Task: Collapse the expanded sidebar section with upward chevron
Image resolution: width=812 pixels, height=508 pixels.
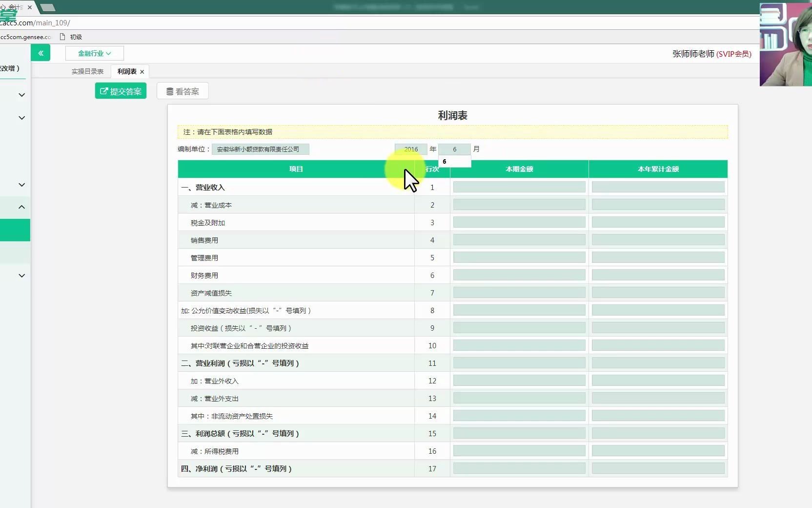Action: (21, 207)
